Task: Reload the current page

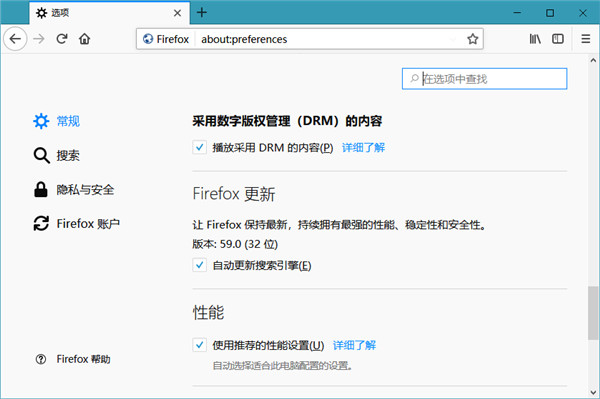Action: tap(62, 39)
